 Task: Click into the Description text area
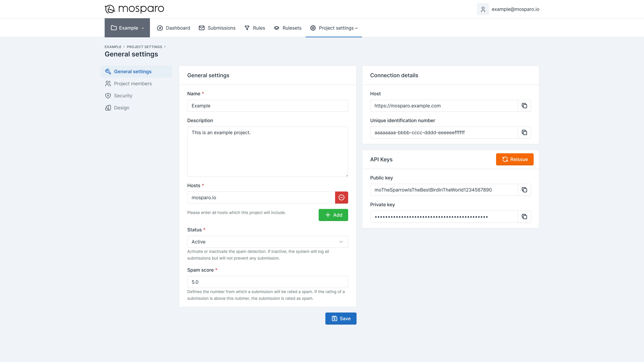coord(268,152)
